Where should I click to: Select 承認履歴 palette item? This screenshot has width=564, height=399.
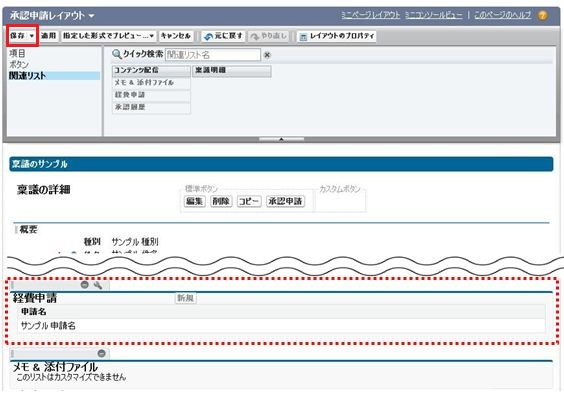tap(151, 107)
